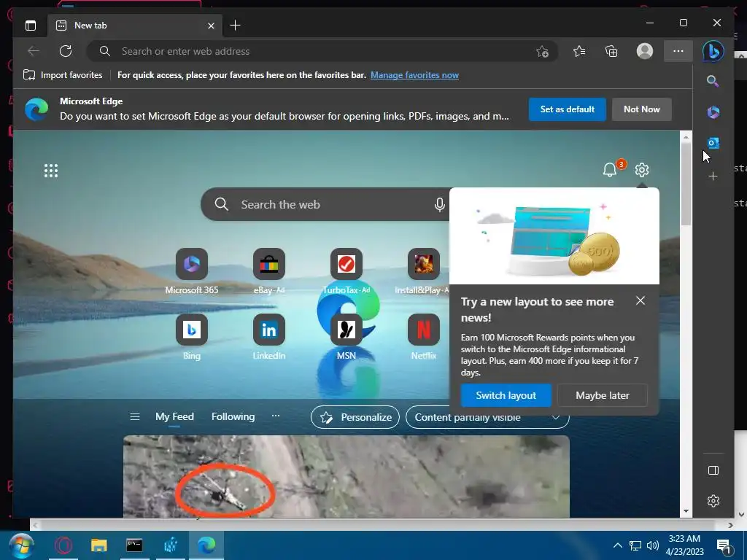Viewport: 747px width, 560px height.
Task: Open the sidebar Search icon
Action: click(713, 81)
